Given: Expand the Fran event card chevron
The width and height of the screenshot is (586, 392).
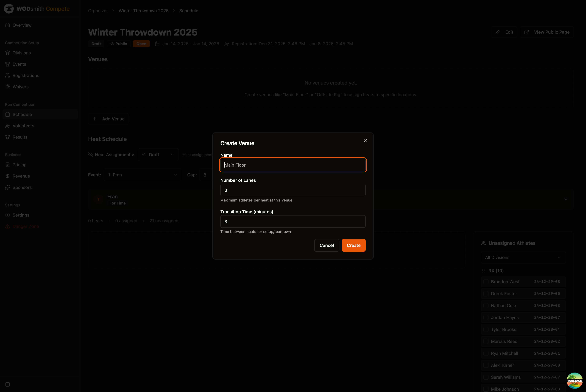Looking at the screenshot, I should (x=566, y=199).
